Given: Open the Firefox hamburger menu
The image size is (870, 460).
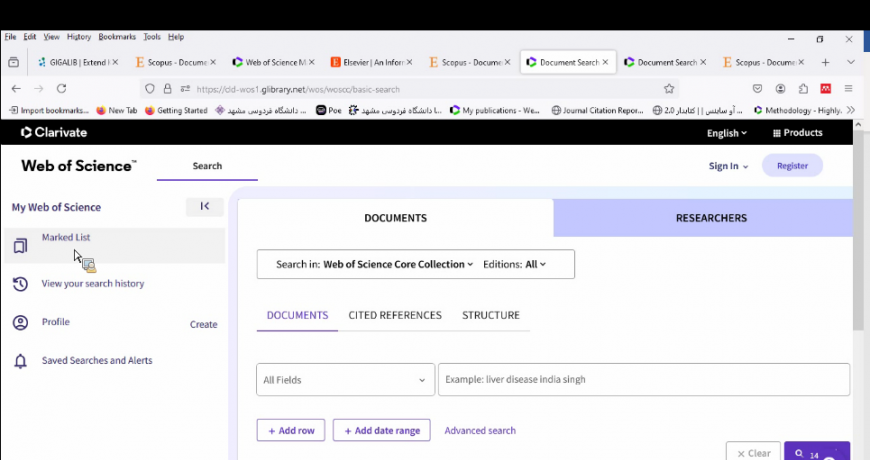Looking at the screenshot, I should pos(848,89).
